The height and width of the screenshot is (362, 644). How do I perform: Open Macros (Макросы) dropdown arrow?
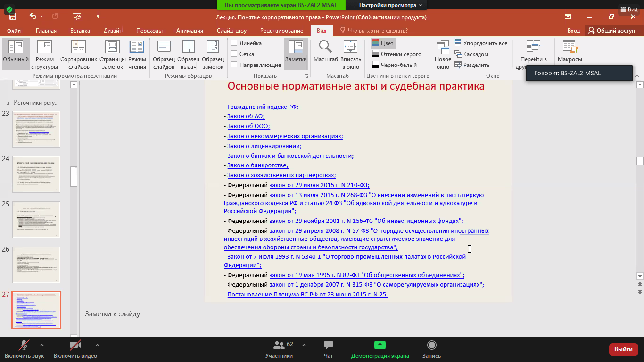click(x=570, y=67)
